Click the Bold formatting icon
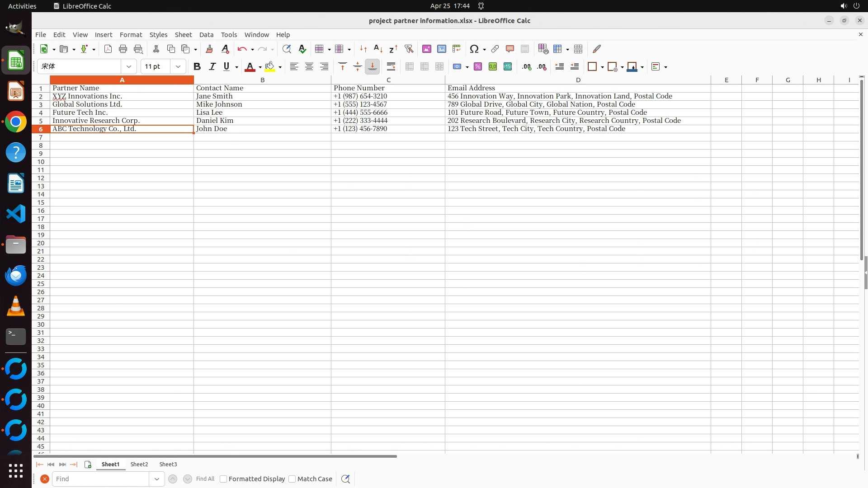This screenshot has width=868, height=488. pos(197,67)
